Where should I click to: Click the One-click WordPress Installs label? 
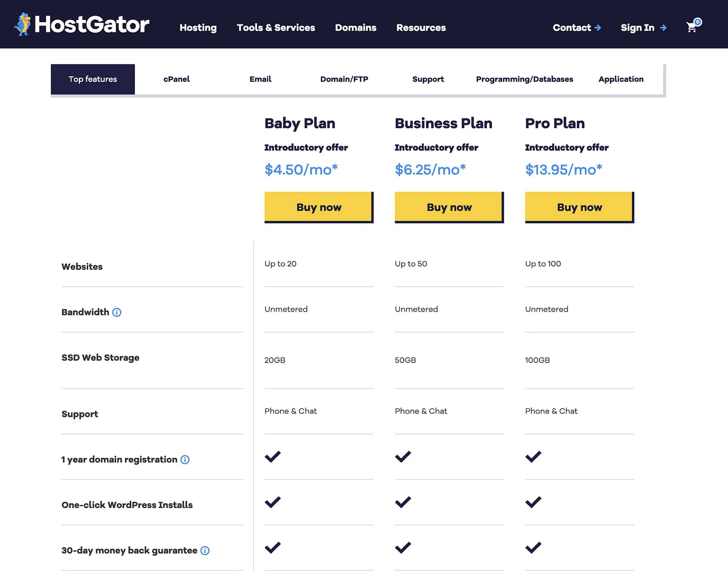tap(127, 505)
